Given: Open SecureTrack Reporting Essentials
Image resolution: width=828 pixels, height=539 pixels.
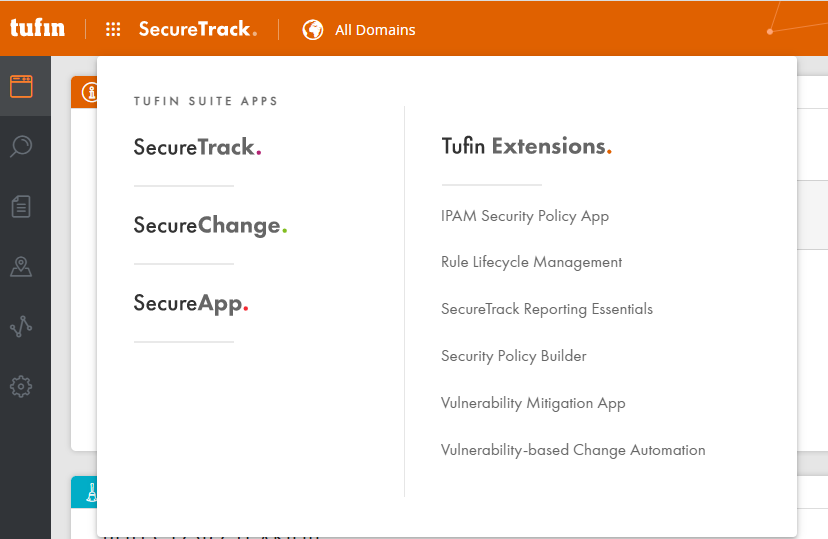Looking at the screenshot, I should point(546,309).
